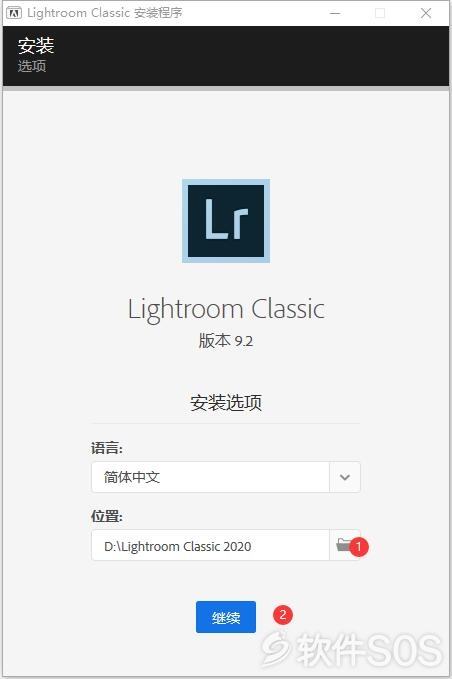The width and height of the screenshot is (452, 679).
Task: Click the 安装选项 section heading
Action: [226, 403]
